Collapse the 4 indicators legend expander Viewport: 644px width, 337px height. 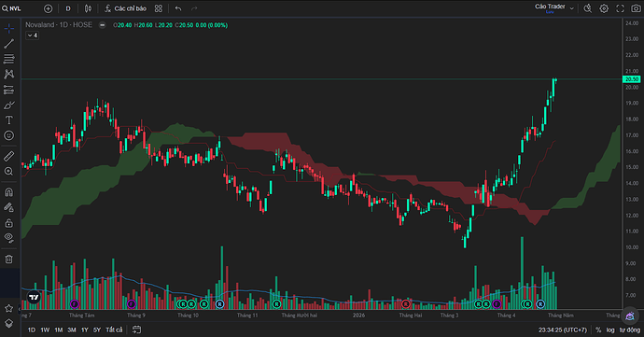pyautogui.click(x=32, y=35)
